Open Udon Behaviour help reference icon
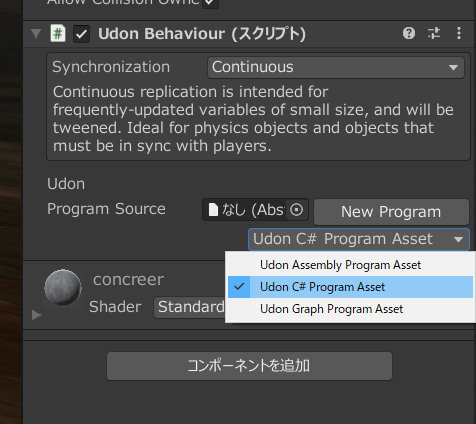Image resolution: width=476 pixels, height=424 pixels. tap(409, 33)
